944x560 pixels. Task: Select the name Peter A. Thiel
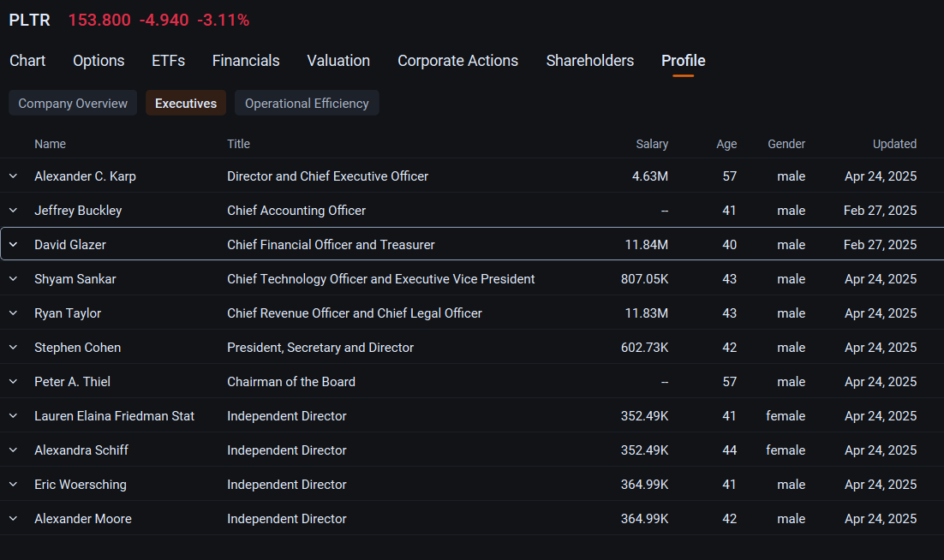(x=72, y=382)
